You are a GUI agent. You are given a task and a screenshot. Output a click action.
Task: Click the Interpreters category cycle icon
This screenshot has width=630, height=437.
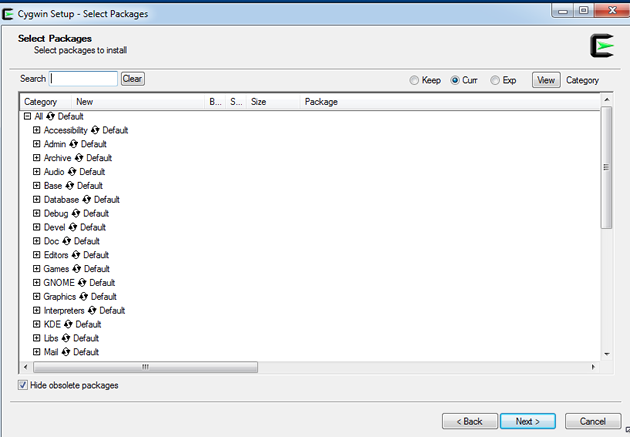point(92,310)
